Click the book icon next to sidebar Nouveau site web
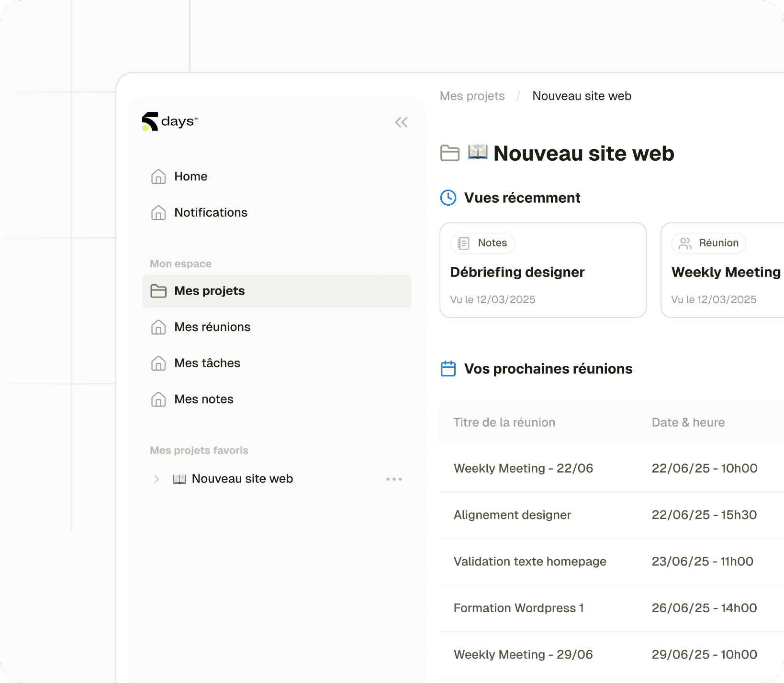Screen dimensions: 784x683 coord(179,478)
